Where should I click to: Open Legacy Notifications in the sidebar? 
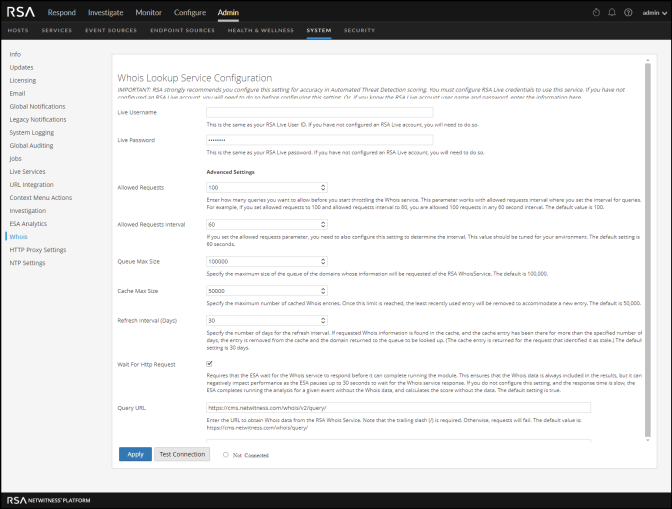coord(38,120)
